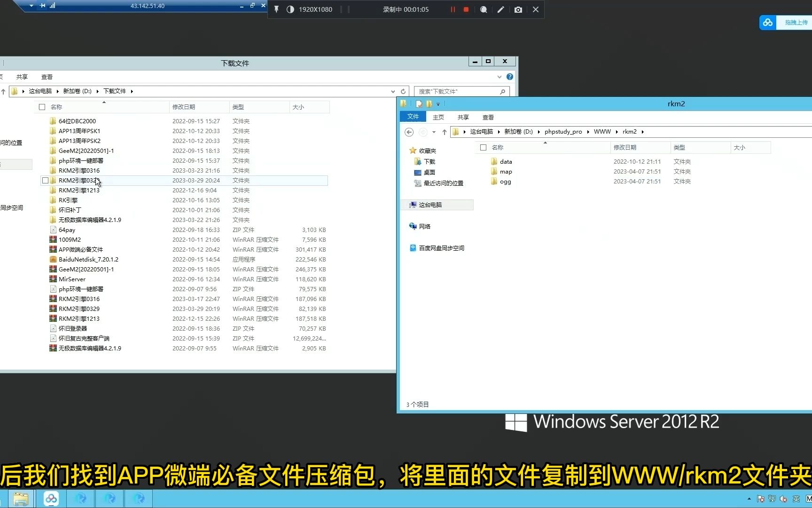
Task: Open the 文件 menu in rkm2 window
Action: [x=413, y=116]
